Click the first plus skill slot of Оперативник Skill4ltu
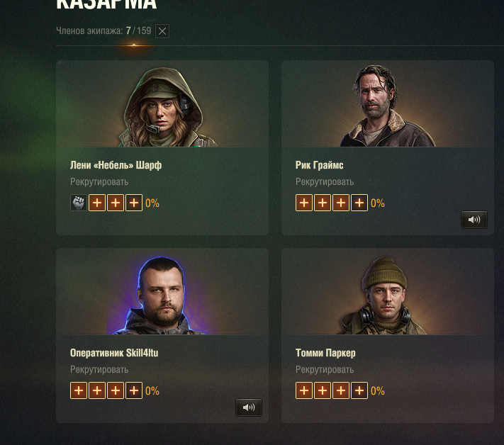The width and height of the screenshot is (504, 445). point(79,390)
